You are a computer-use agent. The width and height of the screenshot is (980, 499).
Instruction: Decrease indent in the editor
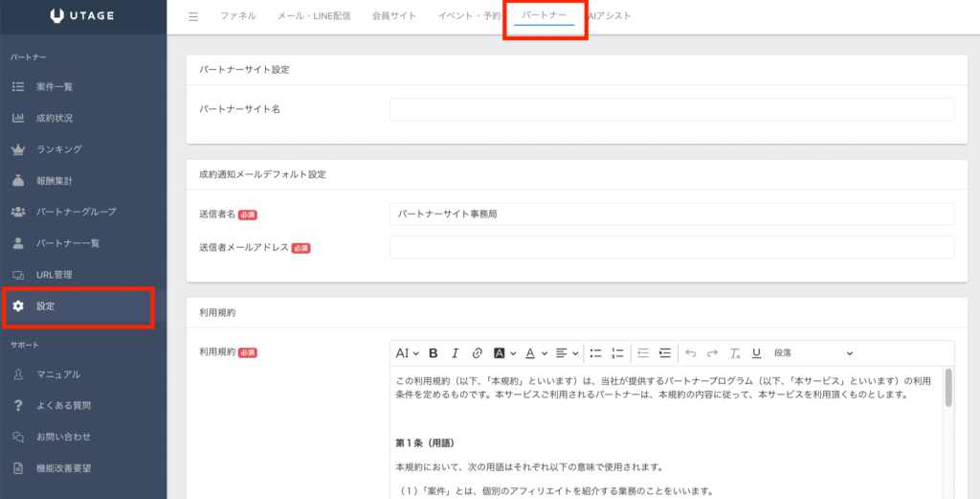(x=643, y=353)
